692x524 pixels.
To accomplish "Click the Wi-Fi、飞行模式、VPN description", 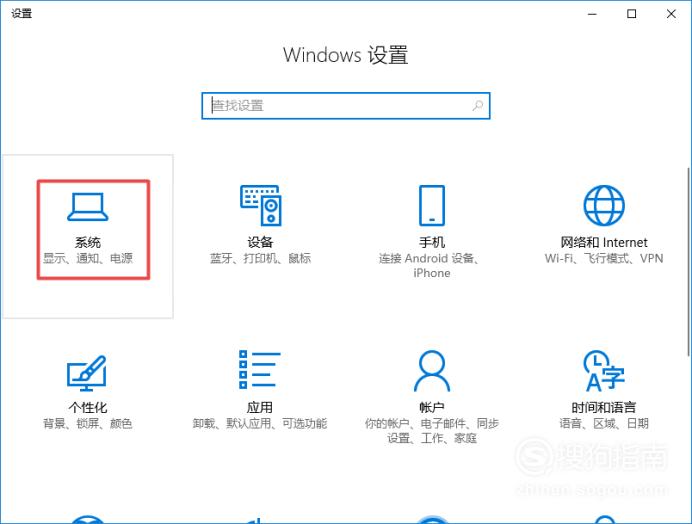I will [x=604, y=258].
